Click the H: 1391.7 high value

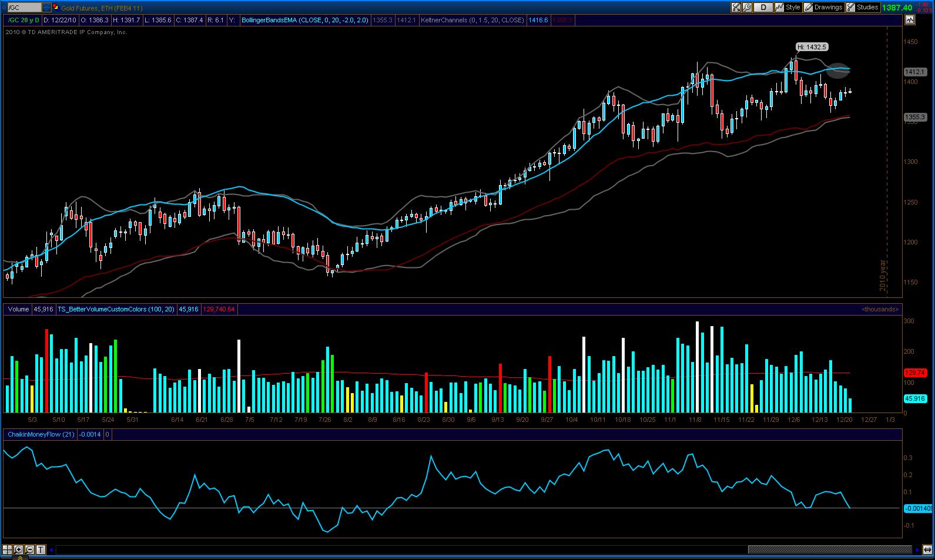(x=127, y=20)
